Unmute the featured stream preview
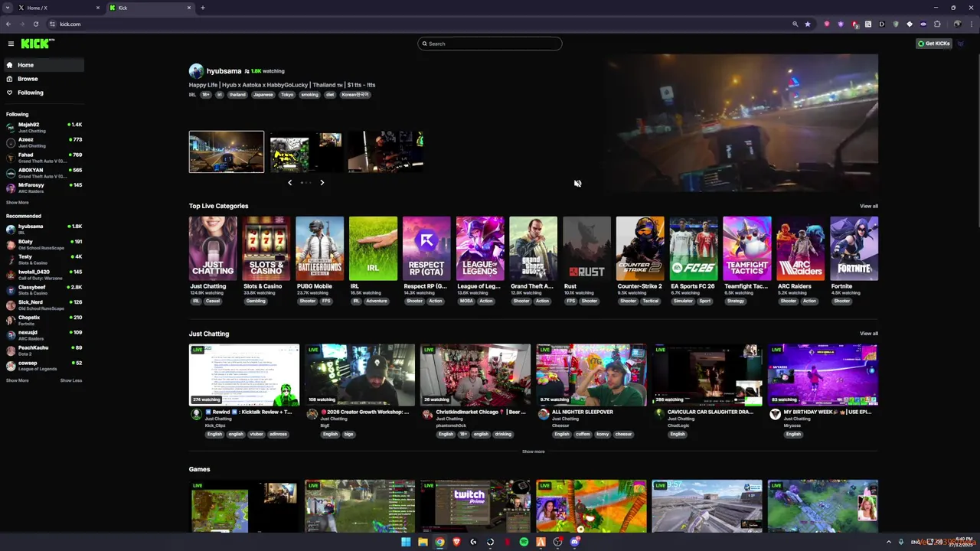980x551 pixels. tap(577, 184)
